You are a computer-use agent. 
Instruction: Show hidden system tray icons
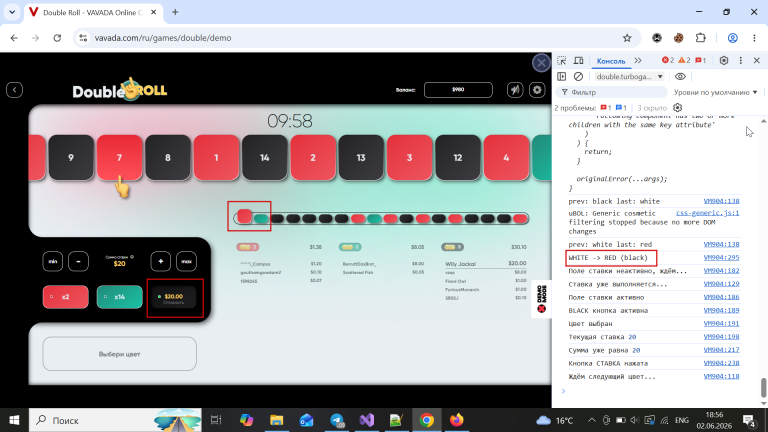click(x=592, y=420)
